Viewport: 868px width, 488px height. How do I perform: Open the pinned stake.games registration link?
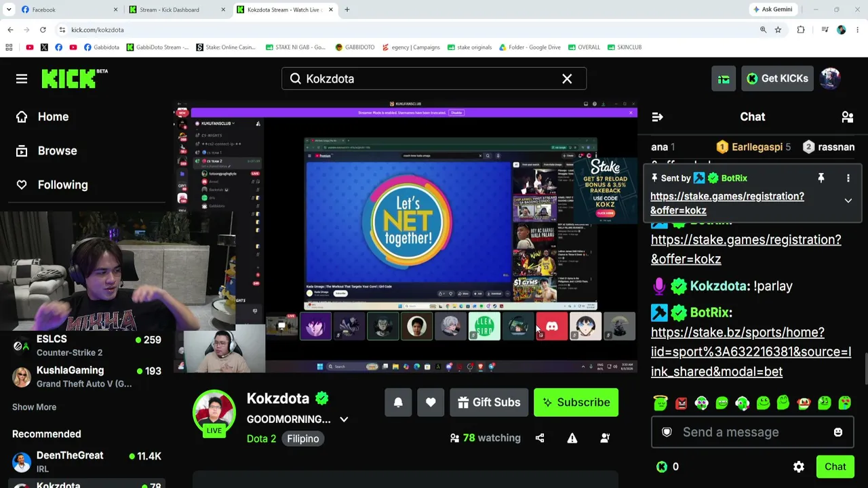(x=727, y=203)
